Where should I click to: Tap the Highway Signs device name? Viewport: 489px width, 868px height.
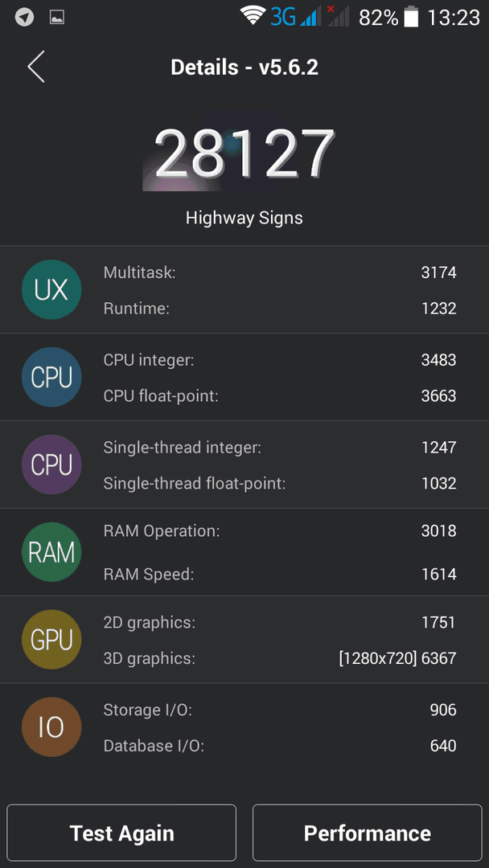tap(244, 218)
